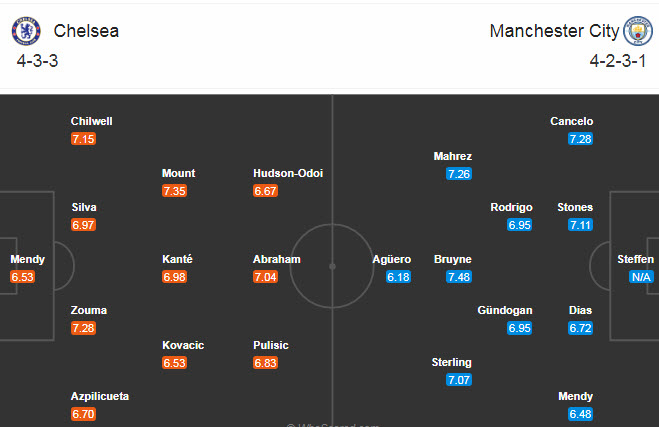Click the Manchester City club crest icon

click(637, 31)
